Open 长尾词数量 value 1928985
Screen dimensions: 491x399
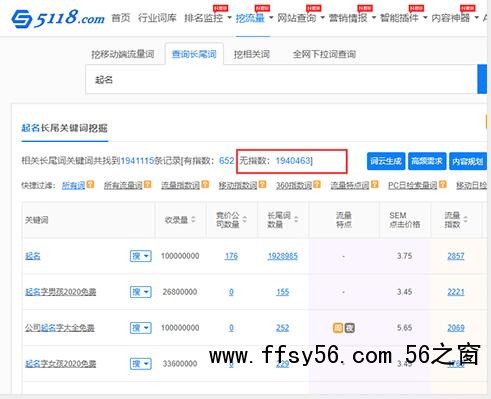(x=283, y=256)
